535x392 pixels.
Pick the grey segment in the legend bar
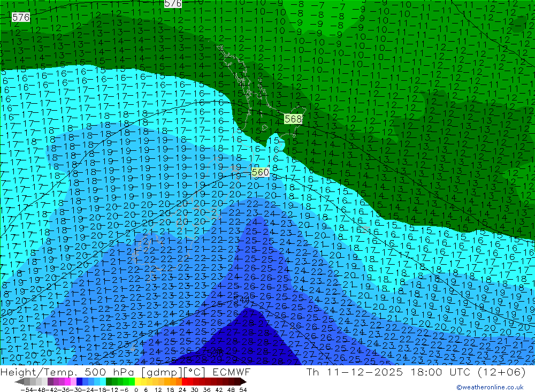[x=32, y=381]
